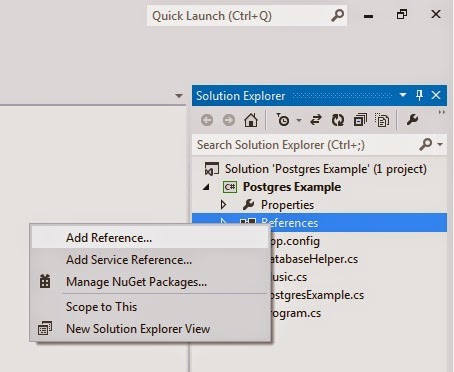Choose Add Reference... from context menu

(x=150, y=238)
